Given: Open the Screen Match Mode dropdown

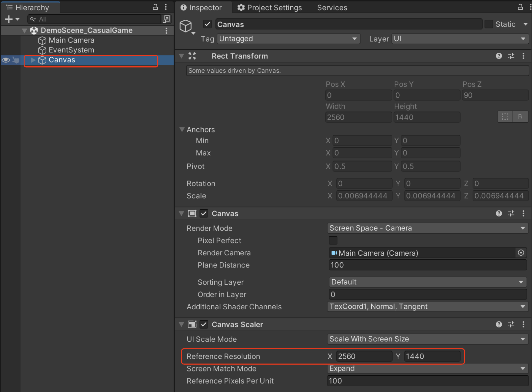Looking at the screenshot, I should [427, 368].
